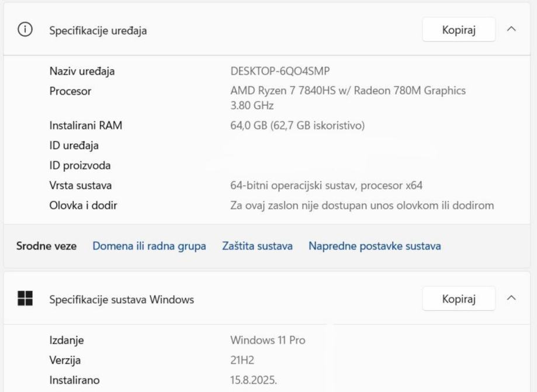Copy Windows specifications with the Kopiraj button
537x392 pixels.
[459, 299]
